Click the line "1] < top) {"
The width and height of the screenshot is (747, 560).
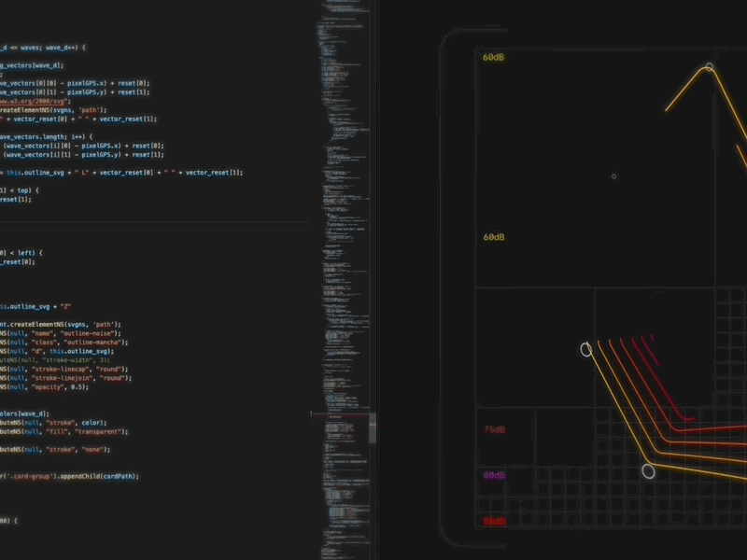click(20, 190)
